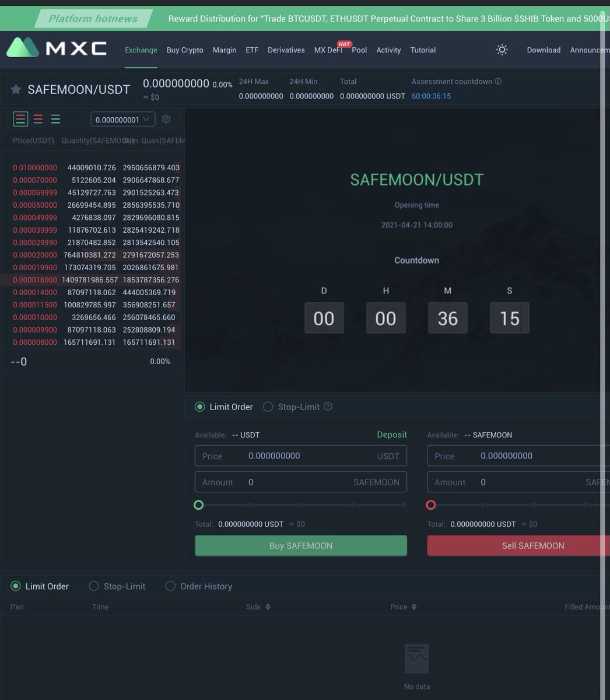Select ask price 0.000009900 row

pos(91,330)
